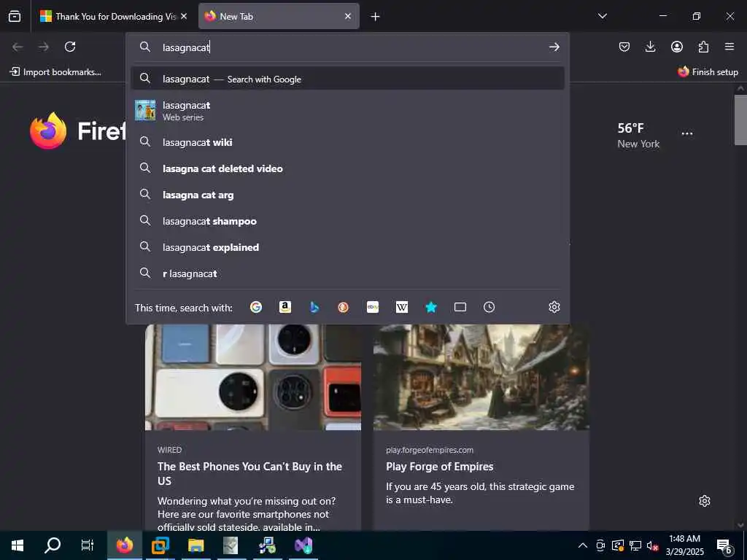Image resolution: width=747 pixels, height=560 pixels.
Task: Open a new tab with the plus button
Action: pos(376,17)
